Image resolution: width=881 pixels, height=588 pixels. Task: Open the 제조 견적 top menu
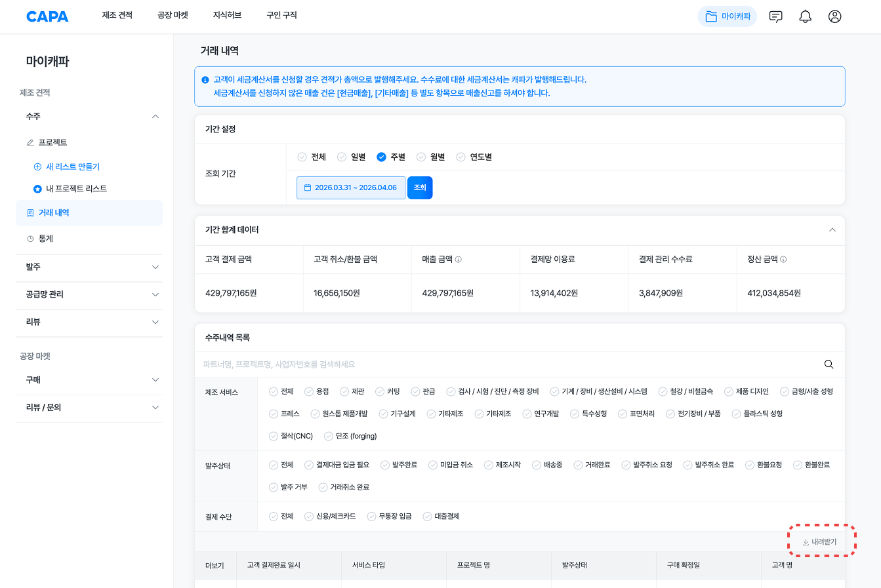click(117, 15)
